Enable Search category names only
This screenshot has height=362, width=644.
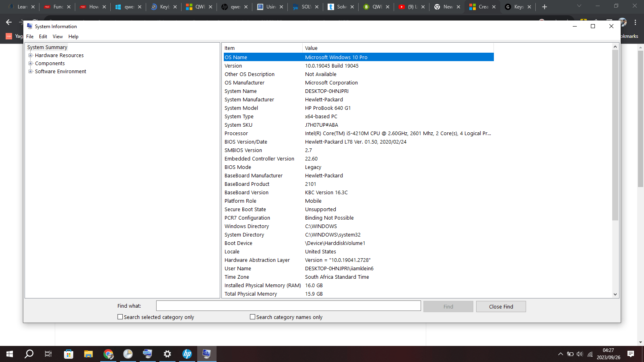pos(252,317)
